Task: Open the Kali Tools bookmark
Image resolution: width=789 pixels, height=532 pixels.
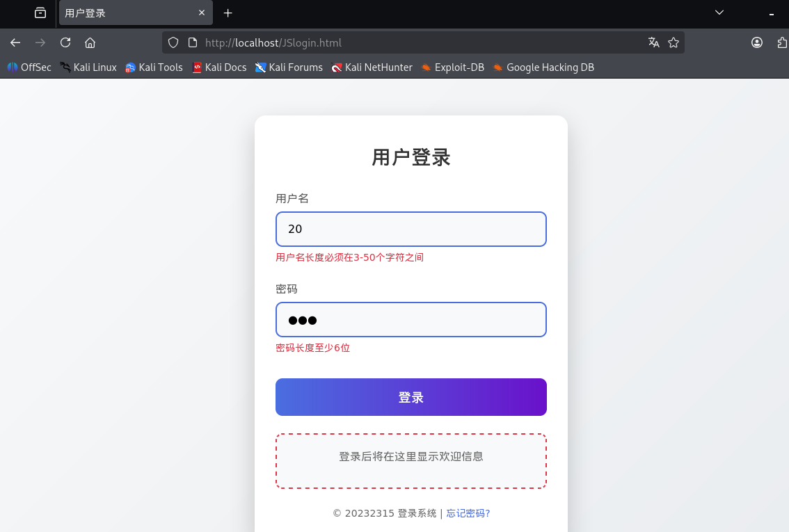Action: 154,67
